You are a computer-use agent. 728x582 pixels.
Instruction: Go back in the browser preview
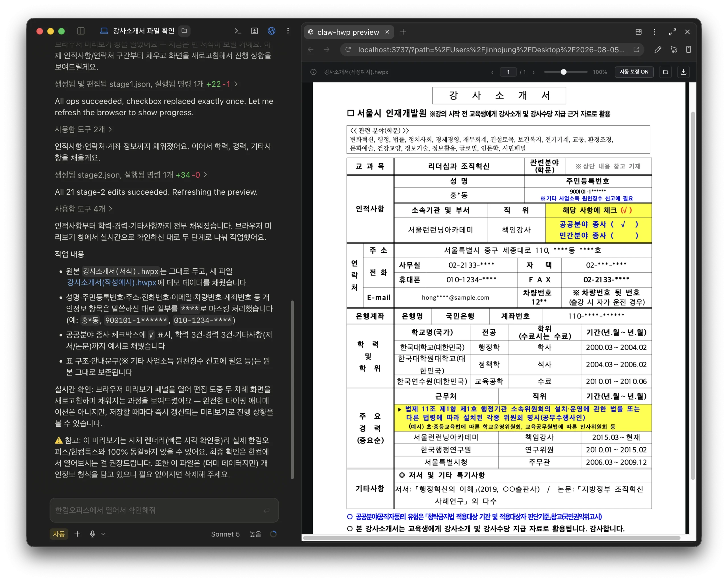(x=311, y=50)
